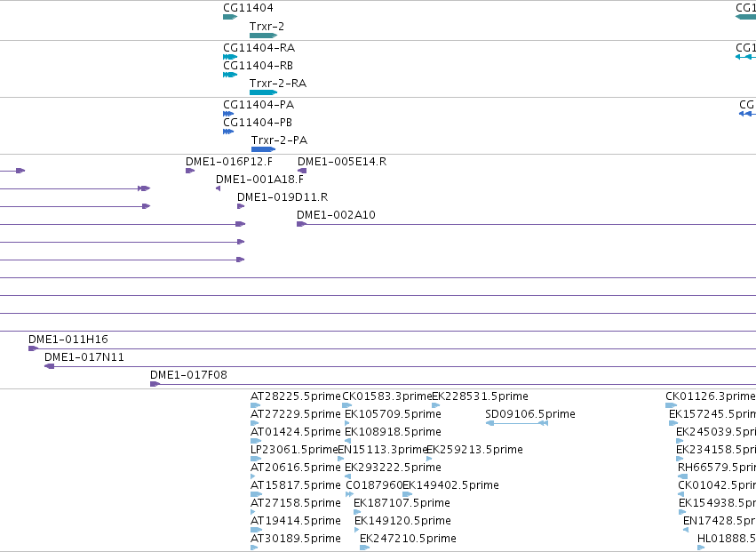
Task: Click the DME1-017F08 clone start marker
Action: pyautogui.click(x=155, y=384)
